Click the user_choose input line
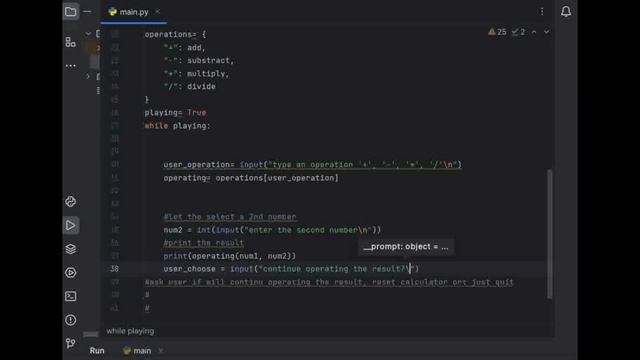Screen dimensions: 640x360 291,269
